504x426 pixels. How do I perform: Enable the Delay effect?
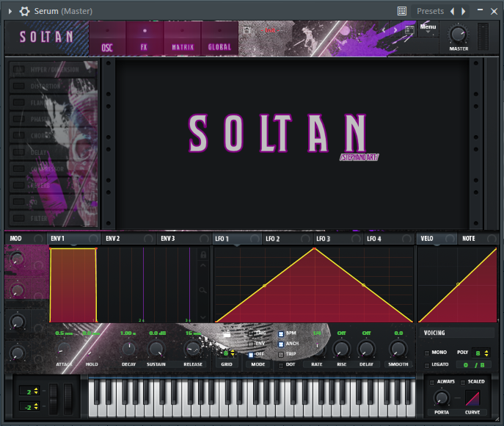coord(18,152)
